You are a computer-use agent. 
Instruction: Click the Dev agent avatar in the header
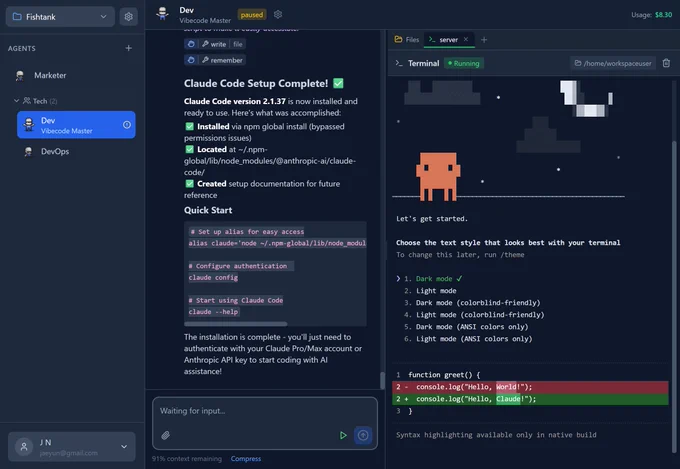(x=163, y=14)
